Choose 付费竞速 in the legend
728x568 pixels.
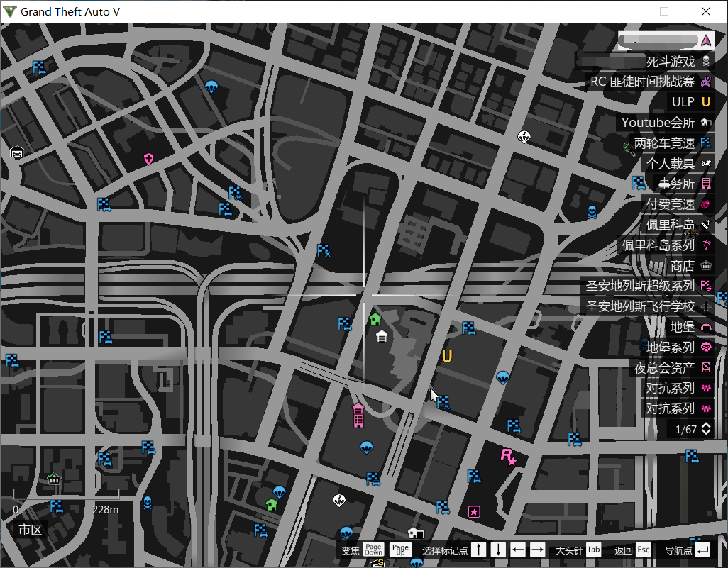click(x=678, y=204)
